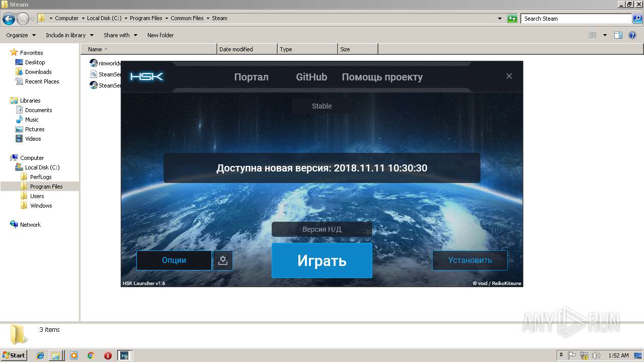Select Favorites in navigation pane
Image resolution: width=644 pixels, height=362 pixels.
tap(31, 53)
